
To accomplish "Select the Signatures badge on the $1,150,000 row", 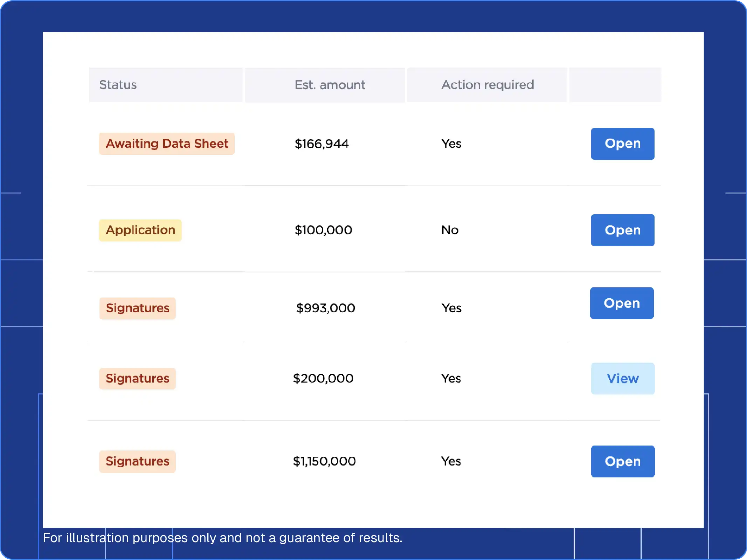I will point(137,461).
